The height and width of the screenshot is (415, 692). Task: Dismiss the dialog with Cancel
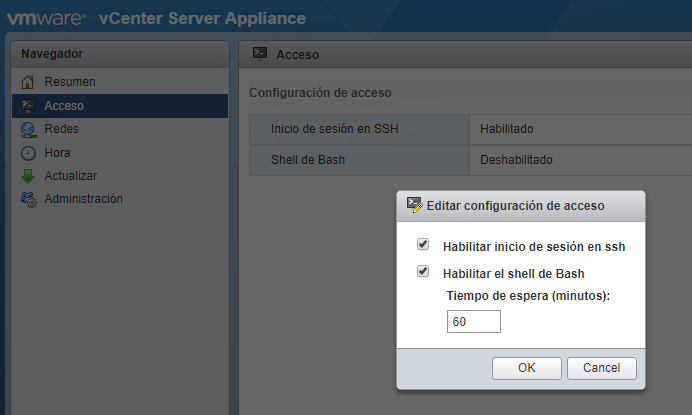pos(602,368)
